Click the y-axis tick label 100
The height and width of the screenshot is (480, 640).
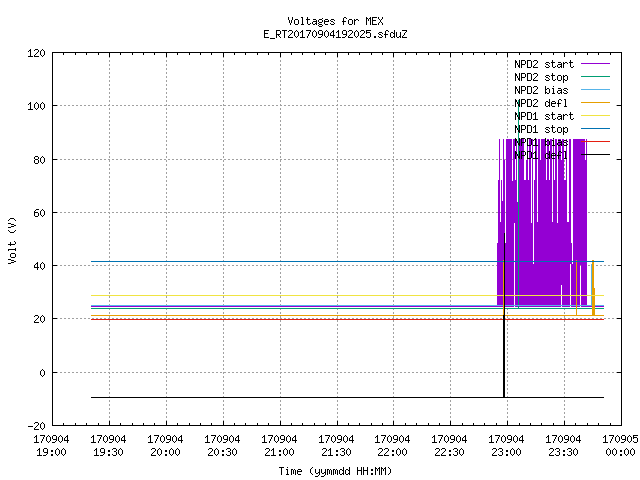[x=36, y=107]
